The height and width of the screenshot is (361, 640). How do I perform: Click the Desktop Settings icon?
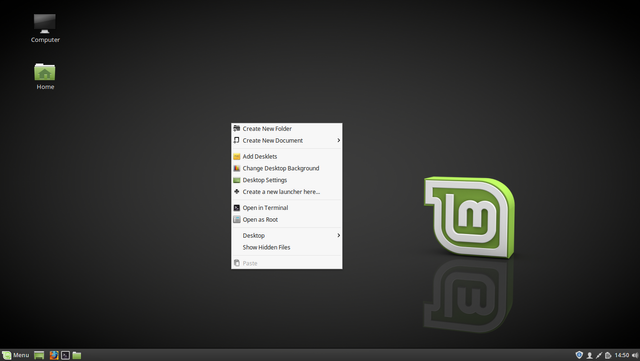(x=236, y=180)
